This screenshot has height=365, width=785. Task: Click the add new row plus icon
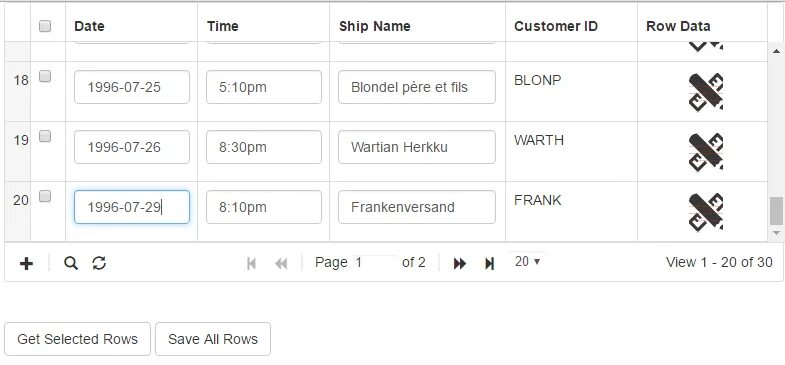26,263
